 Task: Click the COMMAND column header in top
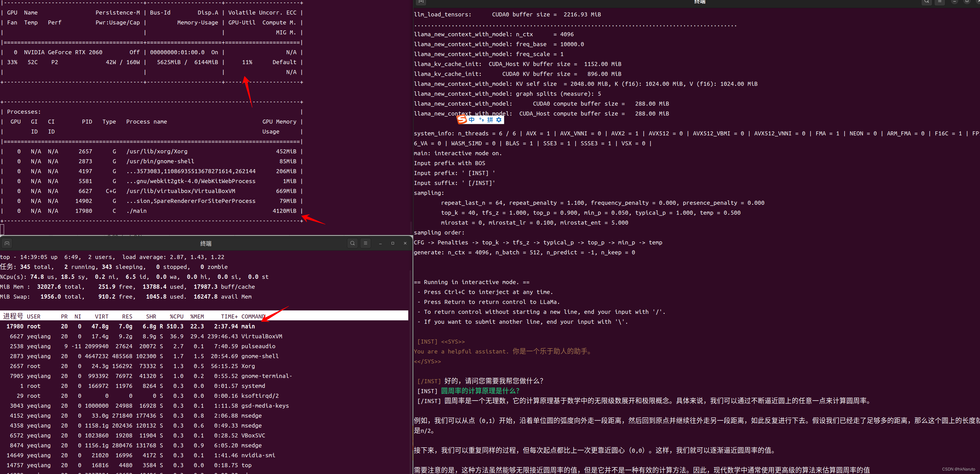tap(254, 316)
